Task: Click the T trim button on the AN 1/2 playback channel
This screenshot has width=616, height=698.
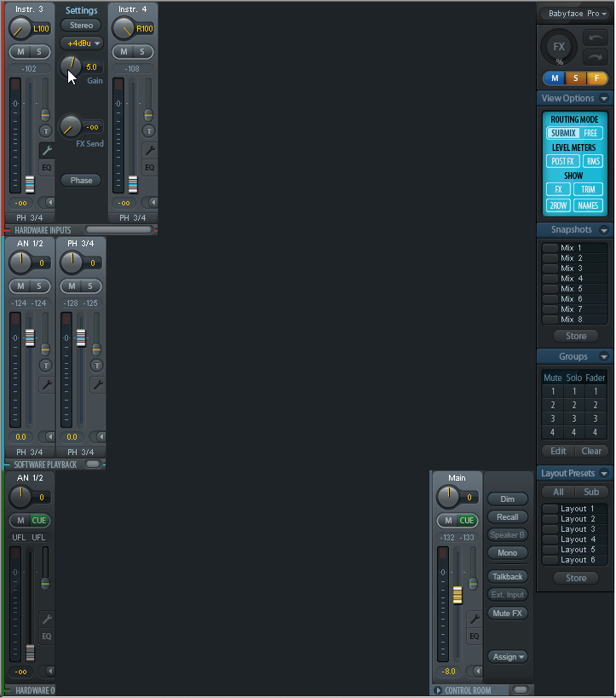Action: [45, 366]
